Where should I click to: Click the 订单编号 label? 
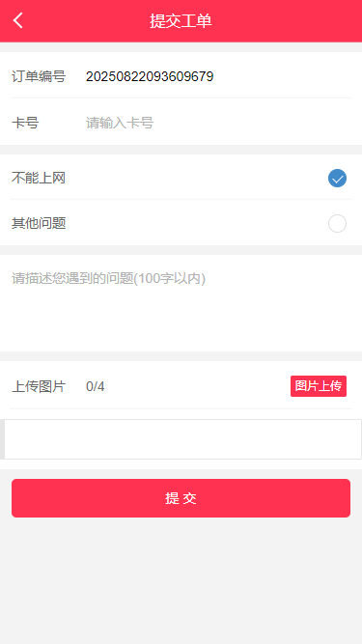click(x=39, y=76)
